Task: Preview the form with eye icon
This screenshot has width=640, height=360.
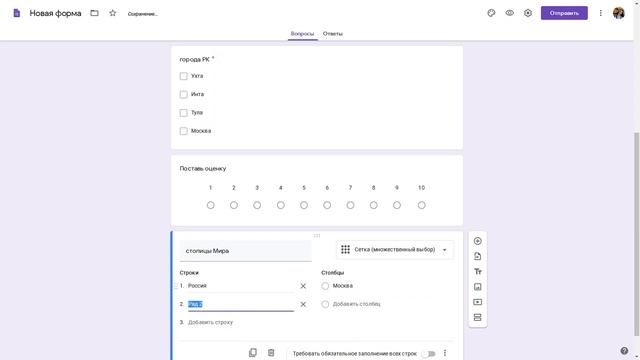Action: click(509, 13)
